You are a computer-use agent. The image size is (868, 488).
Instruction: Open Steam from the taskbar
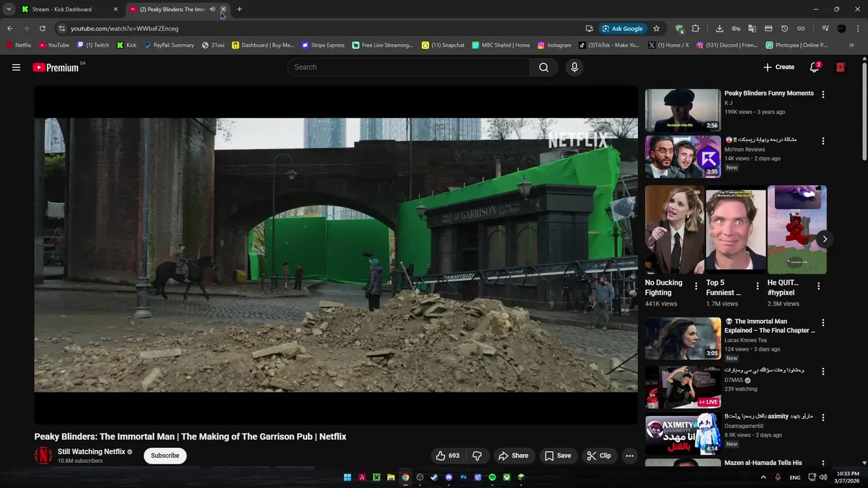coord(434,477)
